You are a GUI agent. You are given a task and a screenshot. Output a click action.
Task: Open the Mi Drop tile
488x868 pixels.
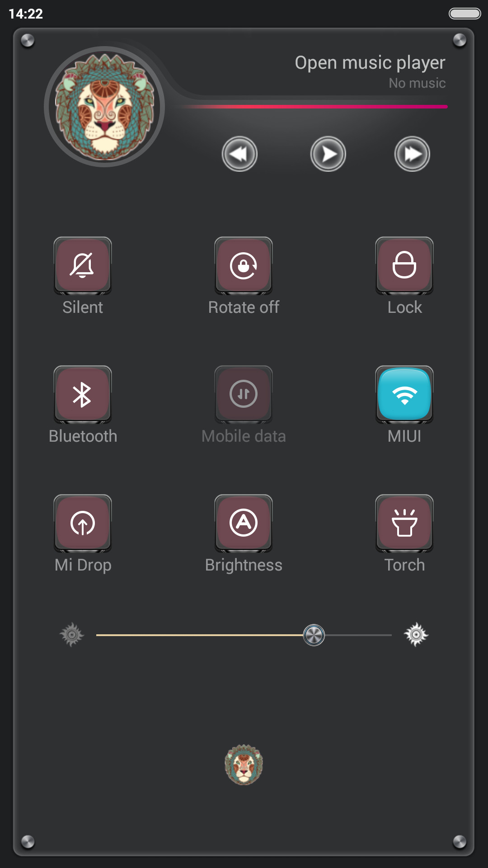point(83,524)
